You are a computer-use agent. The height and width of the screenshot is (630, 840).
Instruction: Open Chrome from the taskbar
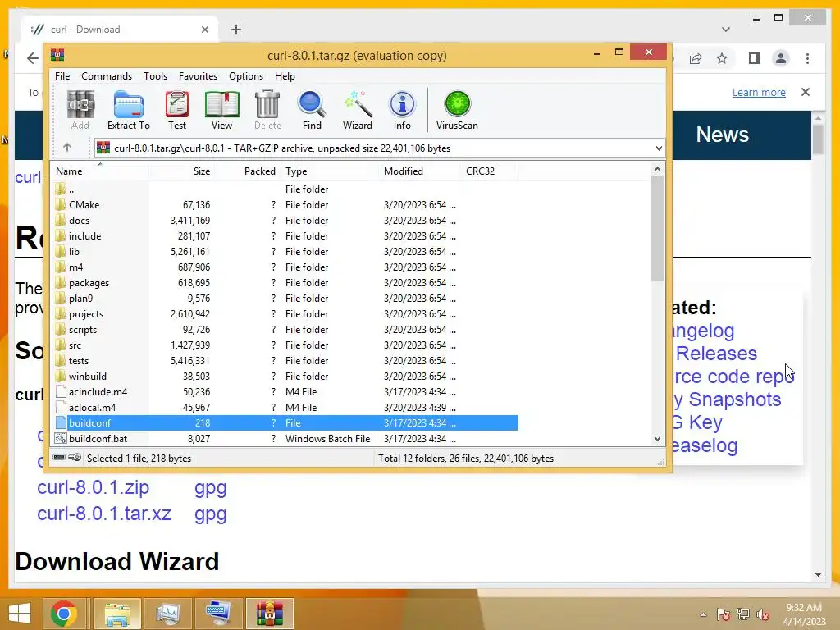coord(64,614)
